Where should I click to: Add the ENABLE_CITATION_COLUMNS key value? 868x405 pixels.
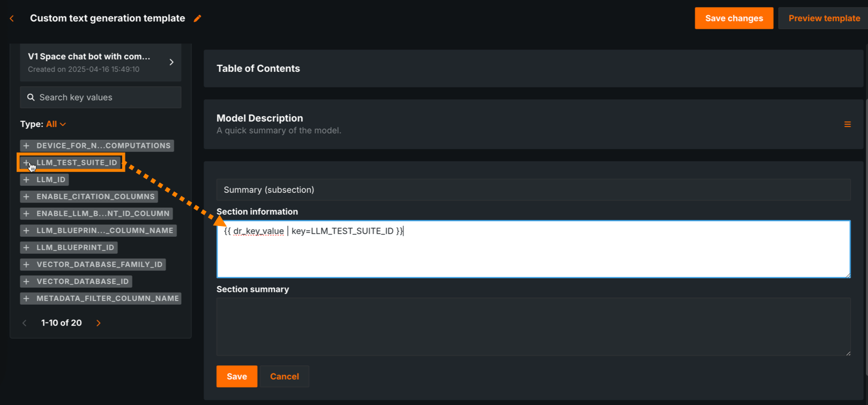[x=26, y=197]
